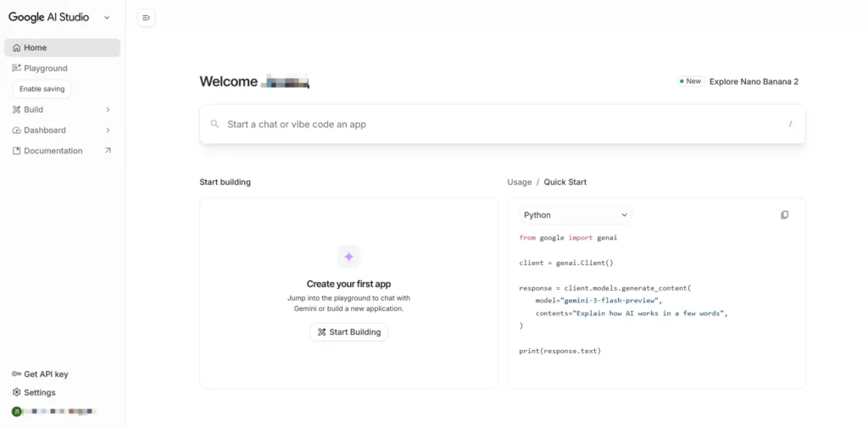Open the Google AI Studio title dropdown
The image size is (868, 427).
(107, 18)
